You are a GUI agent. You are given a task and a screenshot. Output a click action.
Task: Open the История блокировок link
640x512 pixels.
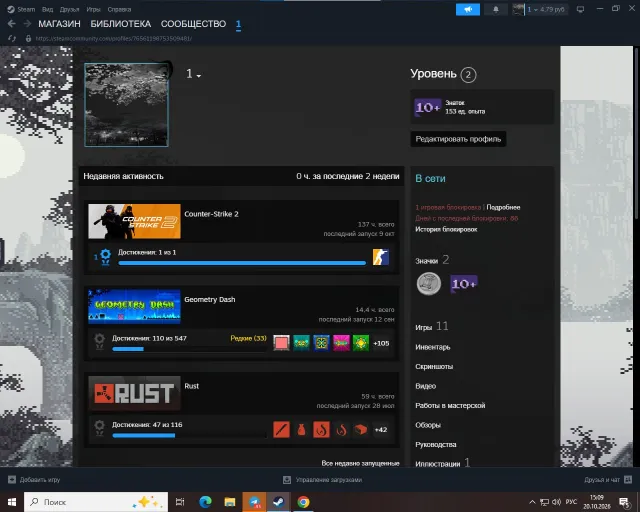[446, 229]
